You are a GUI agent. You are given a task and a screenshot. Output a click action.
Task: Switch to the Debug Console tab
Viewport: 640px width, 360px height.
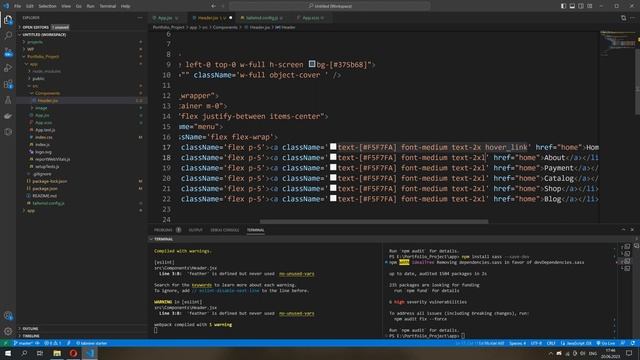coord(224,230)
